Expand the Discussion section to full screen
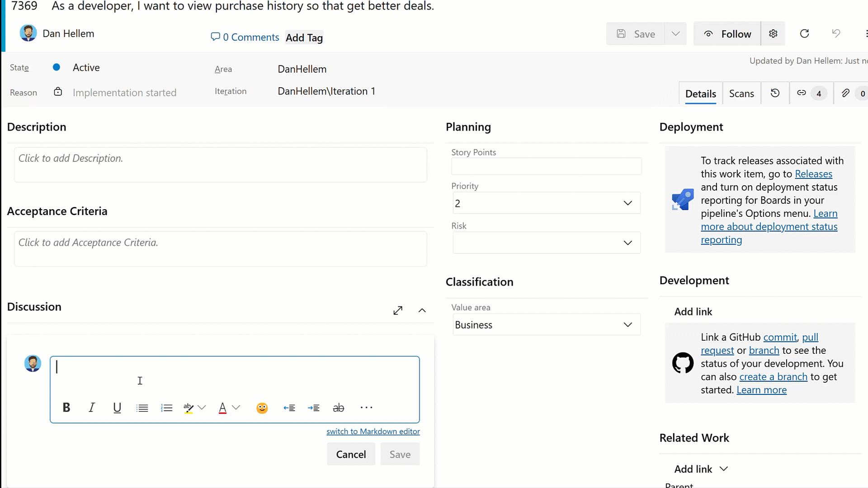Image resolution: width=868 pixels, height=488 pixels. point(397,310)
